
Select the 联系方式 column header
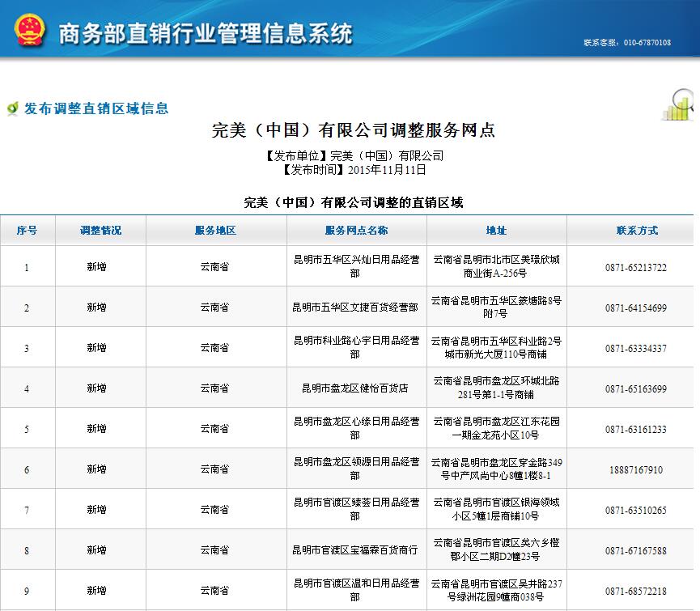tap(636, 231)
